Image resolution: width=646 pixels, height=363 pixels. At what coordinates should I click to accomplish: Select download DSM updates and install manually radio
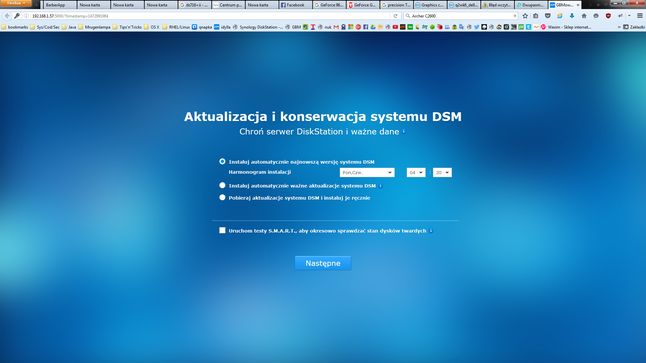click(x=222, y=197)
